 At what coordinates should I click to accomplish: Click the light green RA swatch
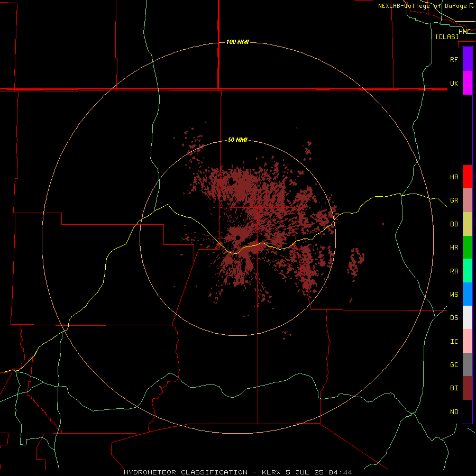[x=467, y=271]
